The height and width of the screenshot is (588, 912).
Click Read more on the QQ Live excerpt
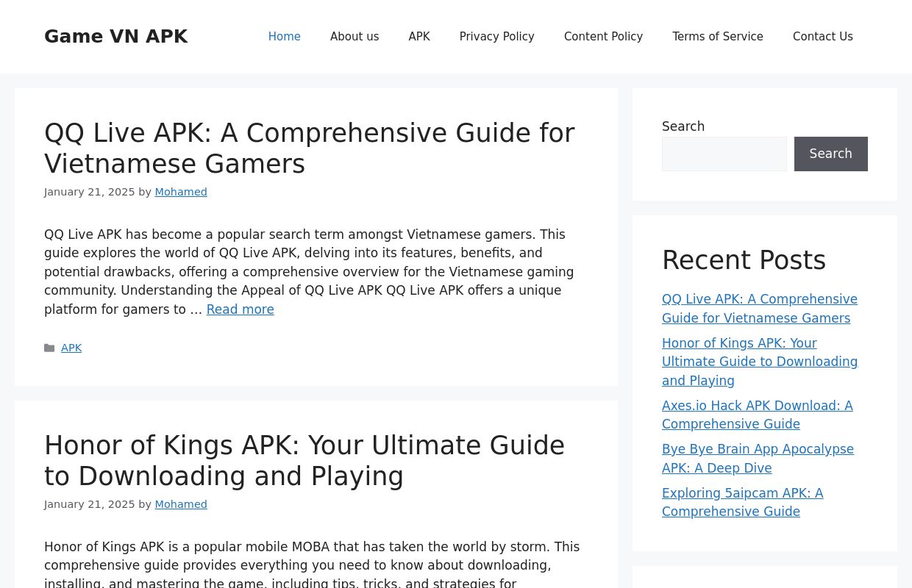click(x=240, y=309)
